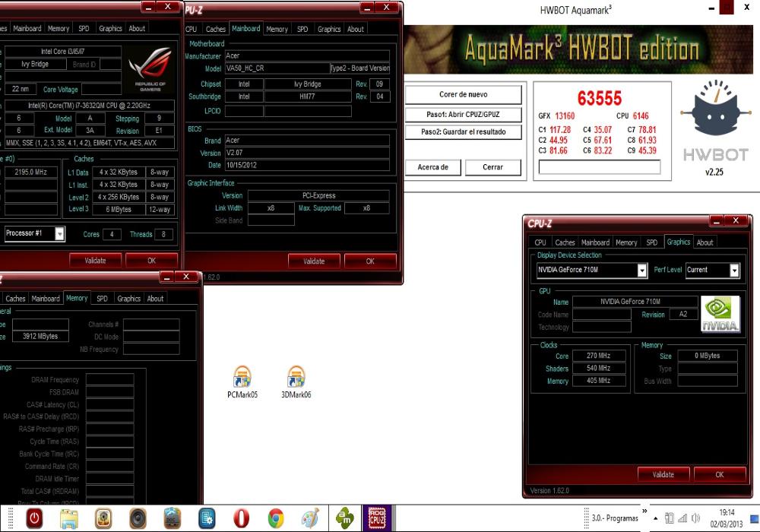Click the Cerrar button in Aquamark

493,167
